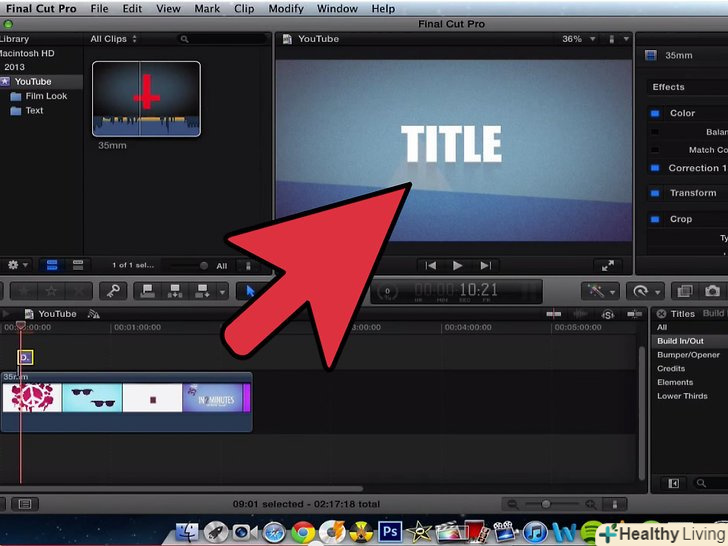This screenshot has width=728, height=546.
Task: Open Photoshop from the Dock
Action: click(390, 532)
